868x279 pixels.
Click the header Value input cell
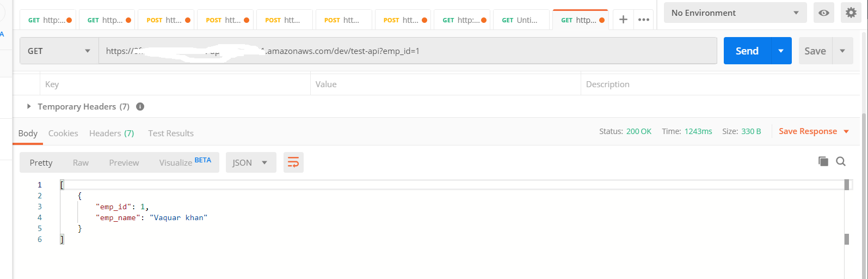coord(445,84)
